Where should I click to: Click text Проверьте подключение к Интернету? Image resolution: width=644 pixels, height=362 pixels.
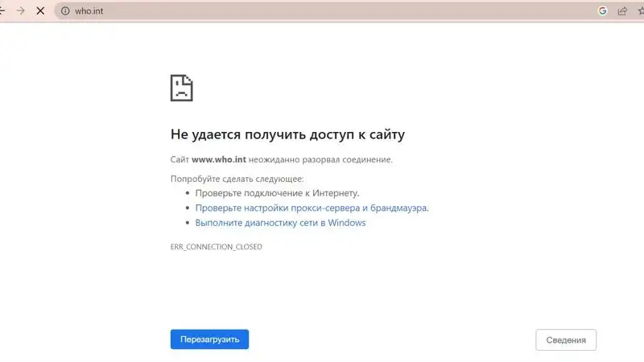coord(277,193)
